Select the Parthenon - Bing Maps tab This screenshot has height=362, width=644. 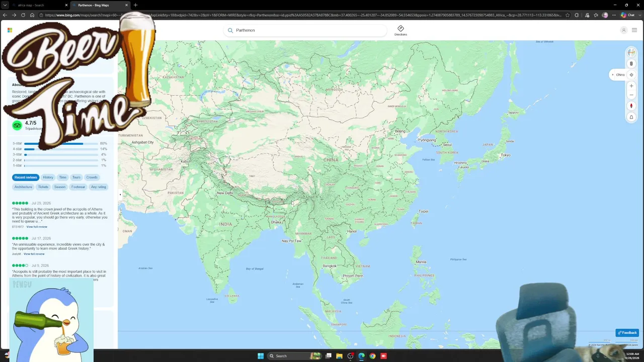(101, 5)
